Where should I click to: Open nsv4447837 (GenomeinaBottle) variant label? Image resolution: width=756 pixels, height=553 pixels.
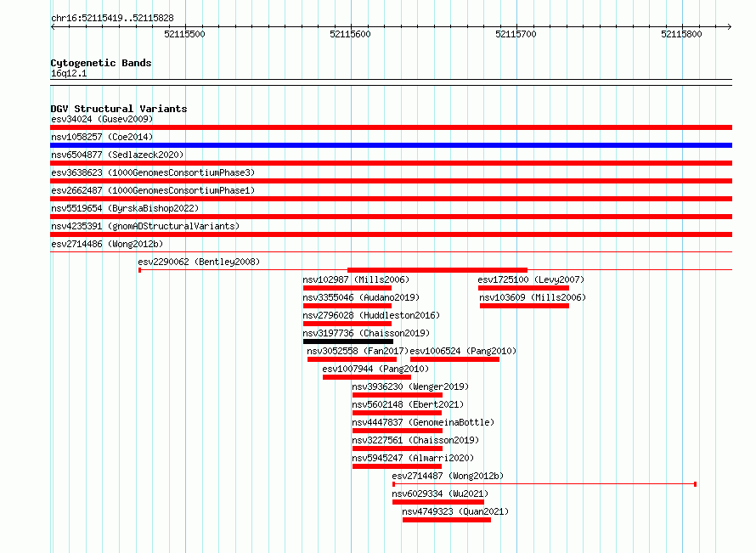pyautogui.click(x=423, y=422)
